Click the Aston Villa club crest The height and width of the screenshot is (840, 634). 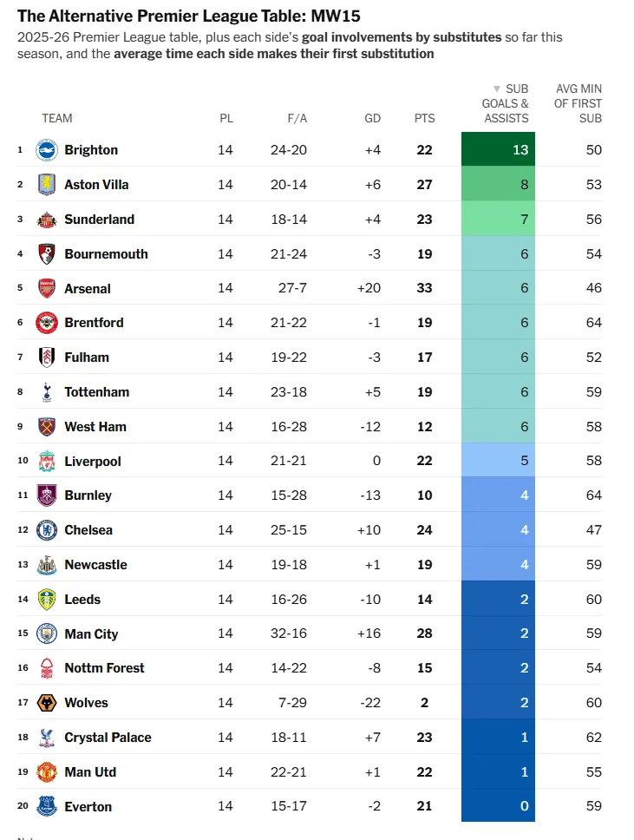[46, 185]
